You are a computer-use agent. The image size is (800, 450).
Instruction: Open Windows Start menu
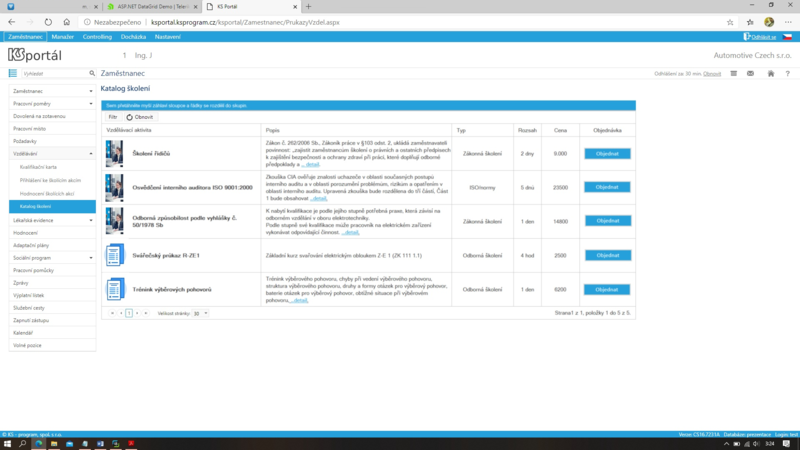(7, 444)
